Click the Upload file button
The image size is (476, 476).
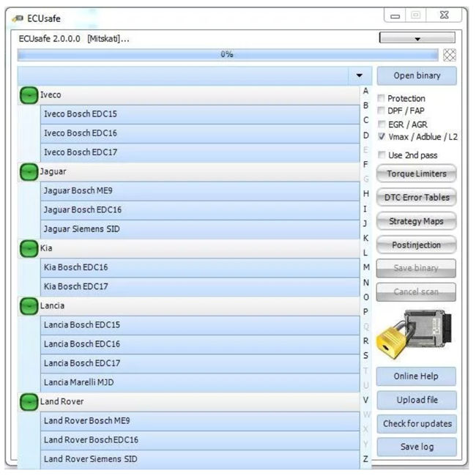(417, 400)
